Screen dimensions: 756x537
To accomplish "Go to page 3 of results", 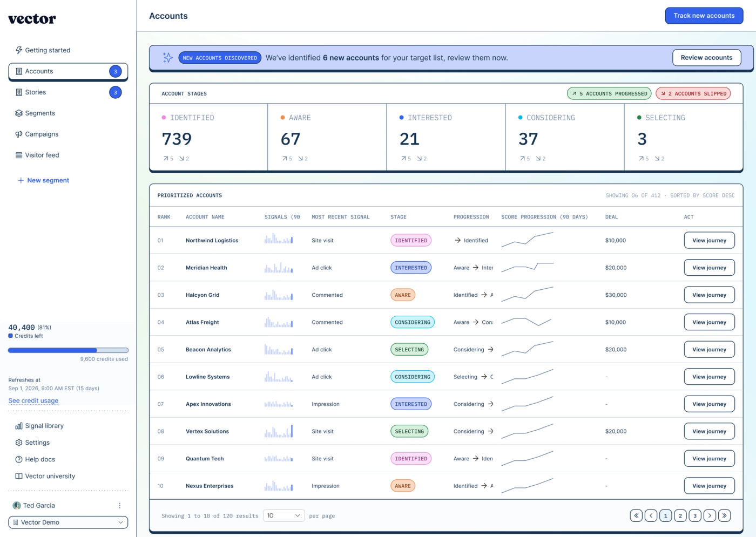I will point(695,516).
